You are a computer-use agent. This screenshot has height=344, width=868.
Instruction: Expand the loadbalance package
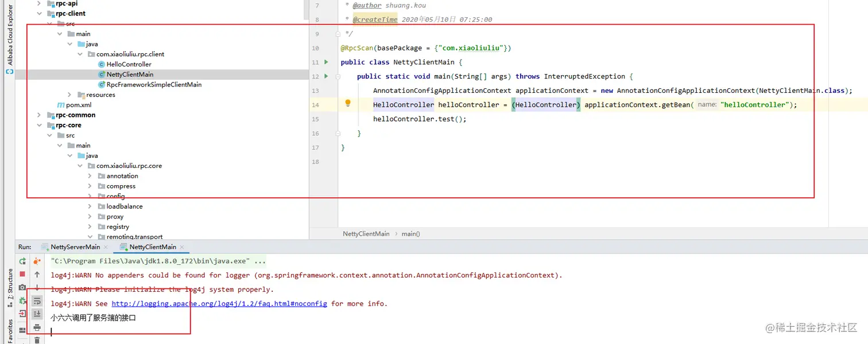(90, 206)
